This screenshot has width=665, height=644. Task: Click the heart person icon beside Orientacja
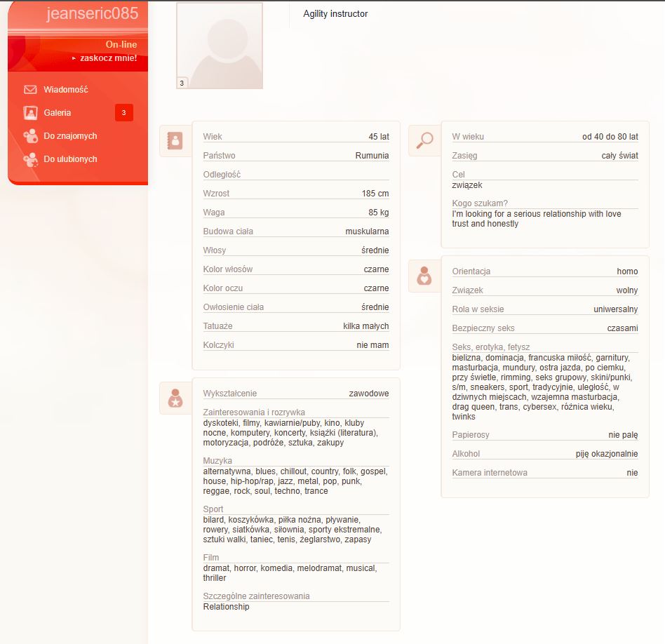424,276
